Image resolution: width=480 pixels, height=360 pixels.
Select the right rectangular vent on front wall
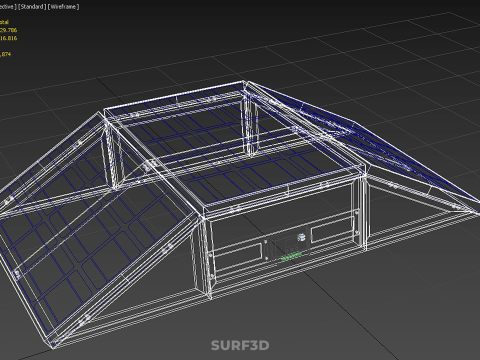click(x=333, y=229)
